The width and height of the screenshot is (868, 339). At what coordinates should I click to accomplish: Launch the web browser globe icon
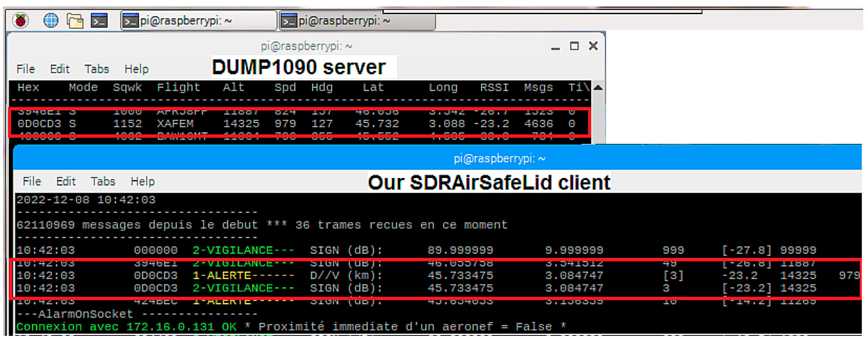51,21
